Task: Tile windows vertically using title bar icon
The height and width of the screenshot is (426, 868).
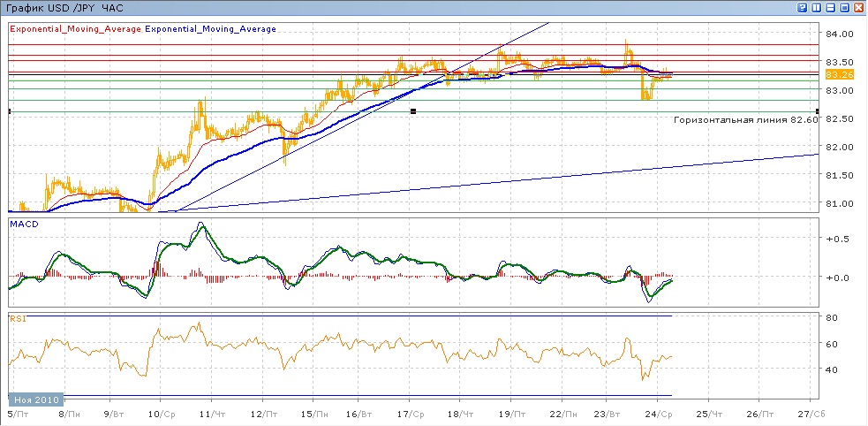Action: 817,6
